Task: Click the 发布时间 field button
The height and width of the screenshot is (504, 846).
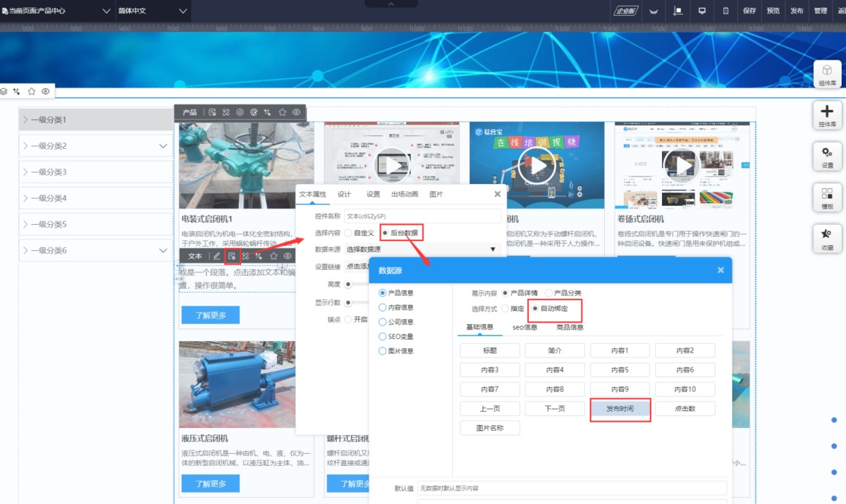Action: pyautogui.click(x=620, y=409)
